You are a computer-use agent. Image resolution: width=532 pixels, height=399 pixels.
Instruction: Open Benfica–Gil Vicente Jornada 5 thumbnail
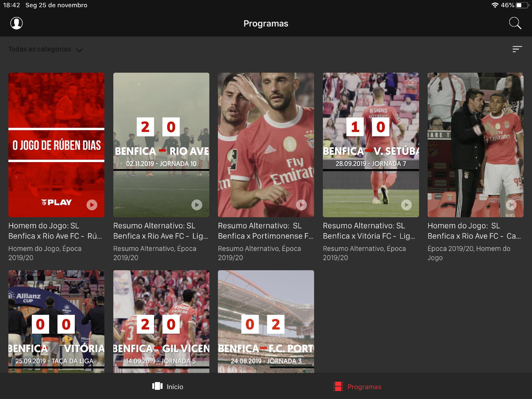(161, 321)
